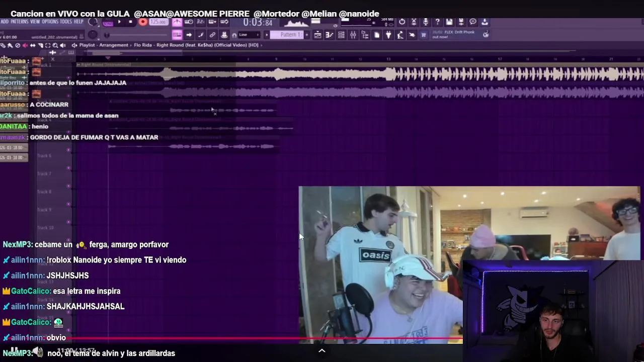Click the microphone recording icon
Image resolution: width=644 pixels, height=362 pixels.
click(426, 22)
